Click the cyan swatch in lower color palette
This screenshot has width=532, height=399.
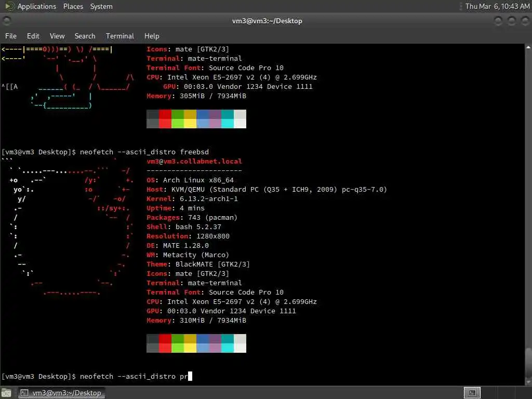pyautogui.click(x=228, y=343)
